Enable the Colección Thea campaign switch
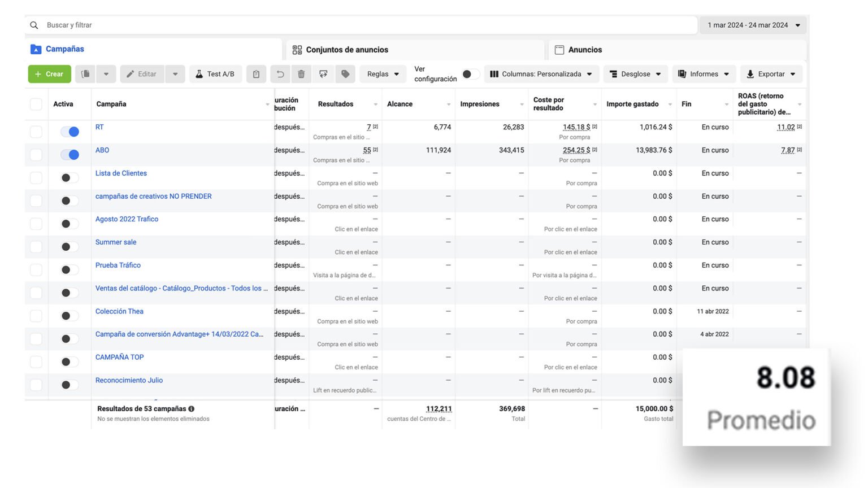868x488 pixels. click(x=70, y=316)
